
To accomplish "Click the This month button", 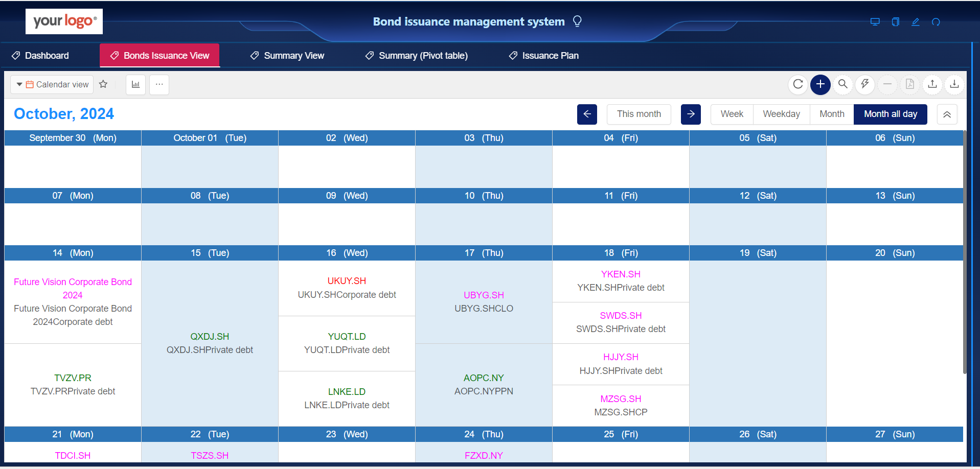I will 639,114.
